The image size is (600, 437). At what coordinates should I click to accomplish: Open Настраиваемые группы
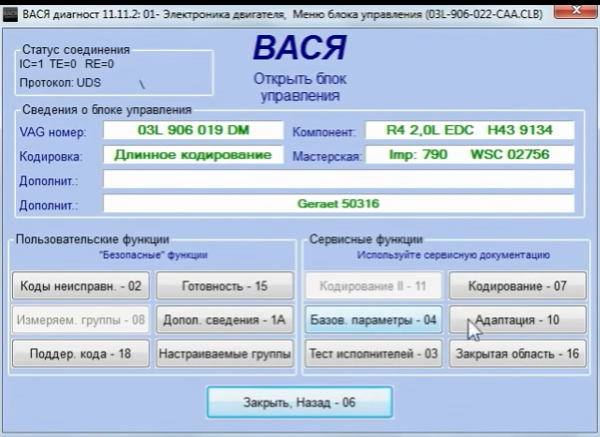click(x=225, y=353)
